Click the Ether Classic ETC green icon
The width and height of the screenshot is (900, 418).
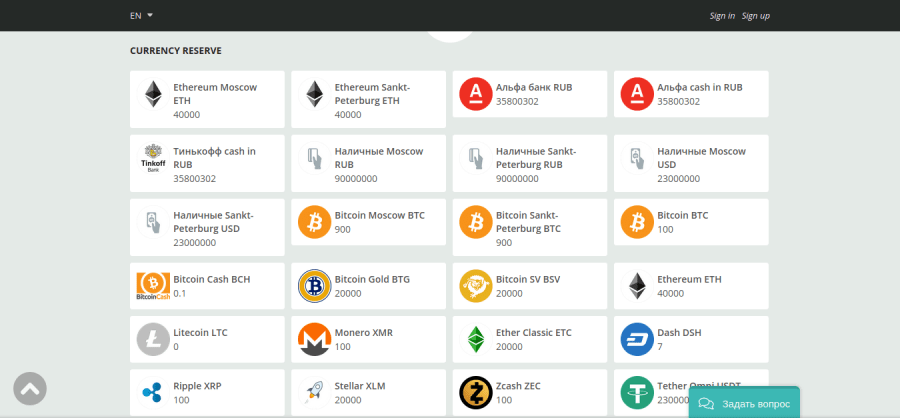click(476, 339)
